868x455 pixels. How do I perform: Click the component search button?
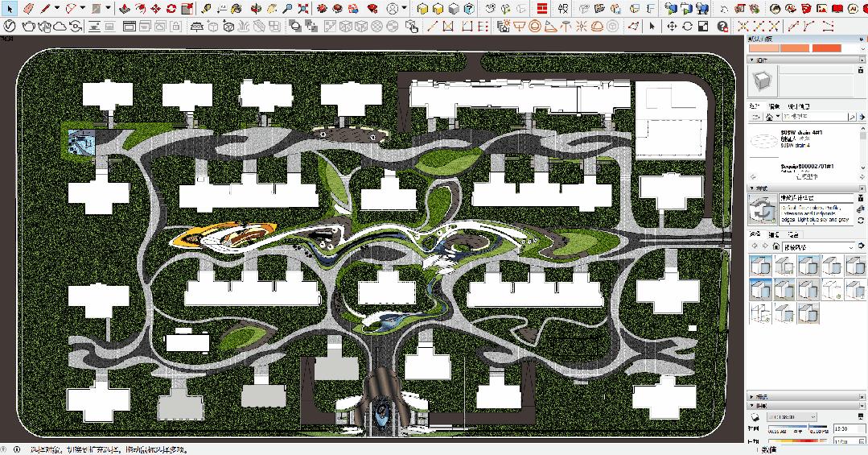(x=853, y=117)
